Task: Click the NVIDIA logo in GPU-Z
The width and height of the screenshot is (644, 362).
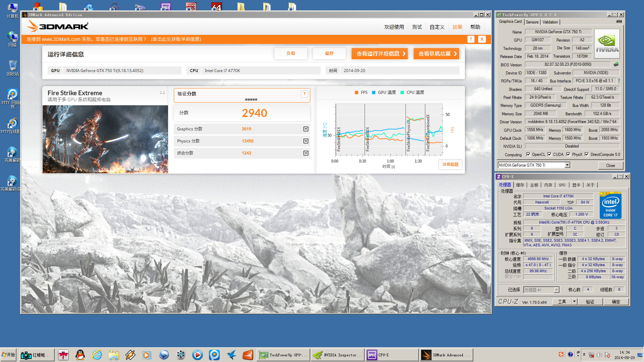Action: point(607,44)
